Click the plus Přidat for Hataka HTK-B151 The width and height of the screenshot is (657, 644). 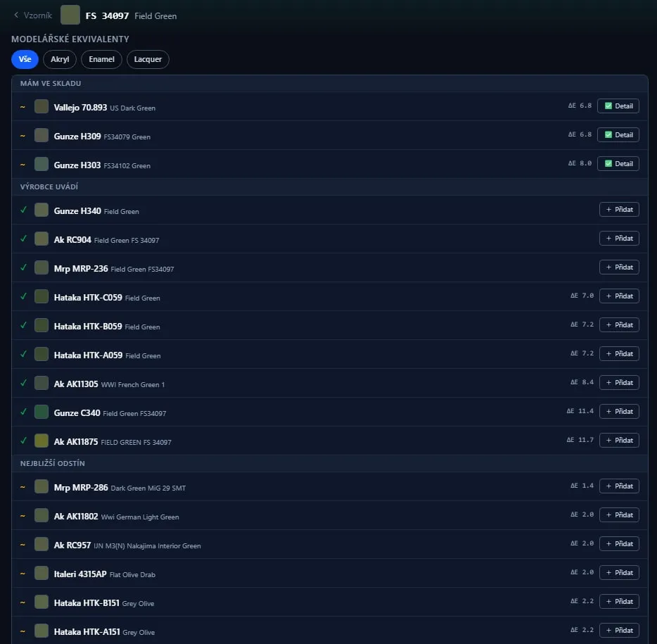pyautogui.click(x=619, y=601)
